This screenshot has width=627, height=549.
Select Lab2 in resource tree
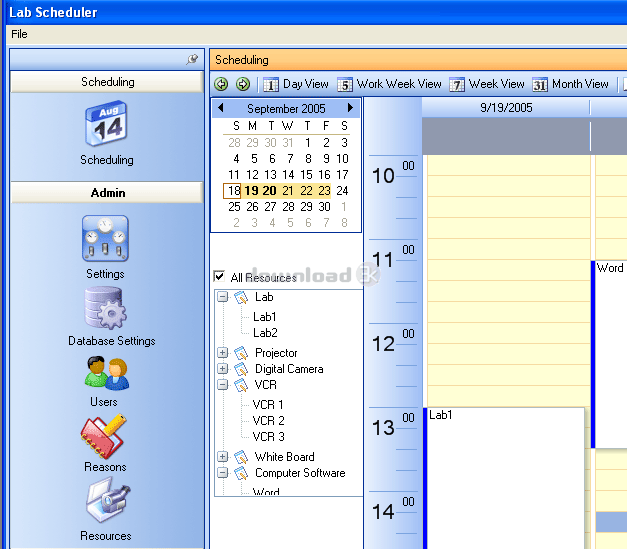265,333
